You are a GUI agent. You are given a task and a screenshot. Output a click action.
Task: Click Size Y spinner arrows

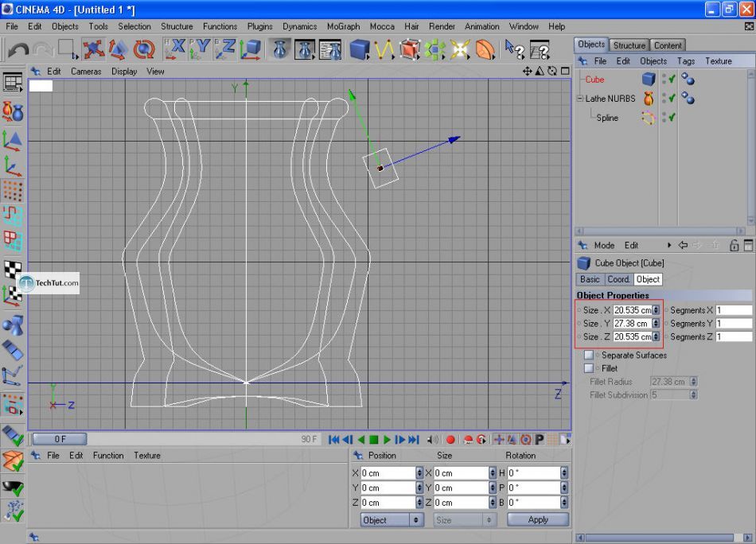point(656,324)
